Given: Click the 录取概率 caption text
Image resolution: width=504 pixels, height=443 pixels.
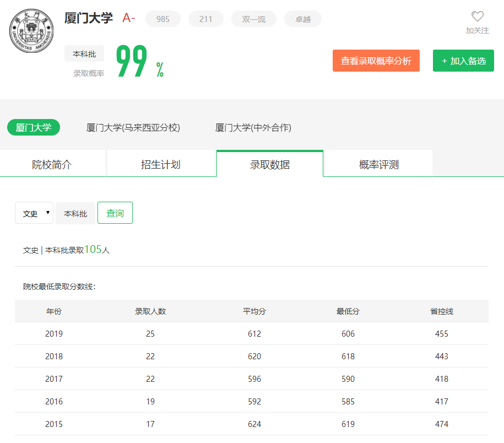Looking at the screenshot, I should (x=89, y=73).
